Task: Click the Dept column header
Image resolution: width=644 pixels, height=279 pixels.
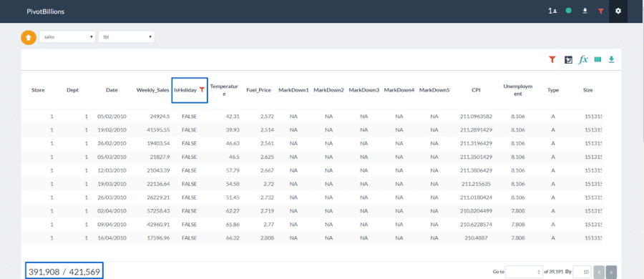Action: point(73,90)
